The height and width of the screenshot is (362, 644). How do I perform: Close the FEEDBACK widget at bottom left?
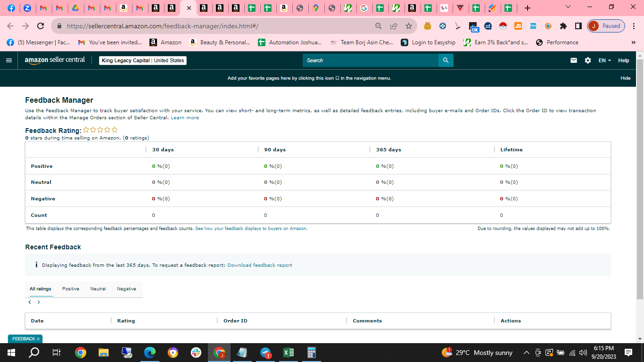[x=38, y=339]
